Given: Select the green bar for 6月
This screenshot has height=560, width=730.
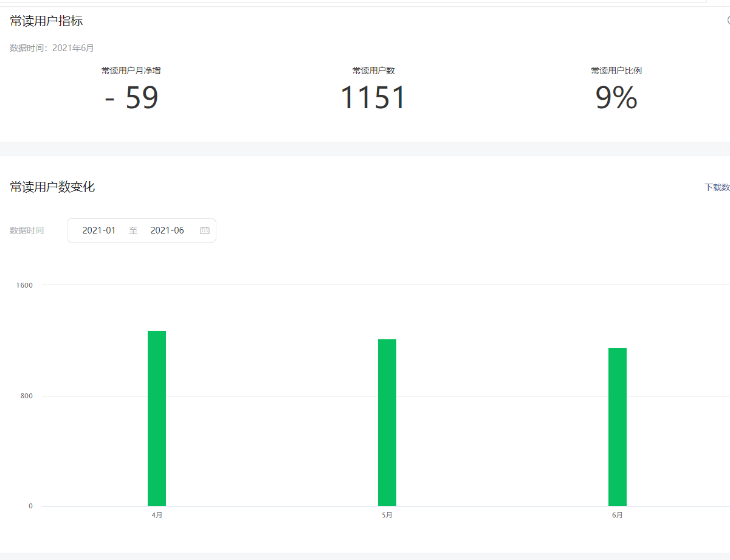Looking at the screenshot, I should (x=618, y=427).
